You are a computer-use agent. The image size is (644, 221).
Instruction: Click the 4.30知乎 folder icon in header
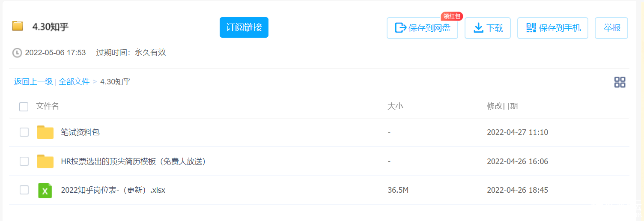pos(18,27)
